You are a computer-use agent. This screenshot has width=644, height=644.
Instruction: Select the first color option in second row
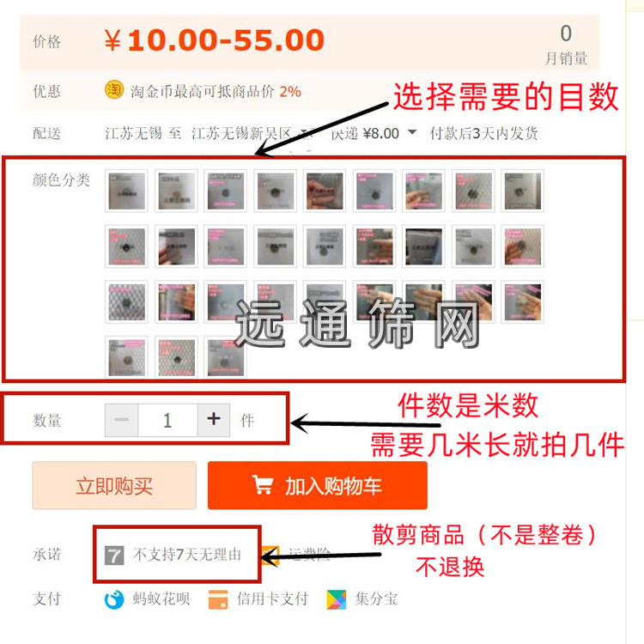point(126,246)
